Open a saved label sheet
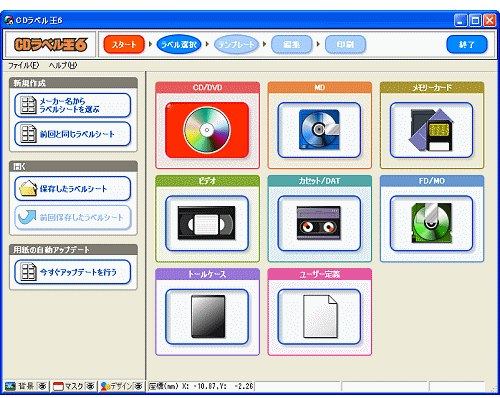The height and width of the screenshot is (398, 500). tap(73, 189)
